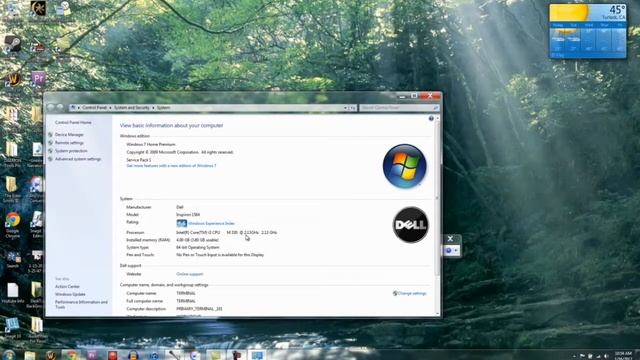640x360 pixels.
Task: Click the Help question mark icon
Action: click(x=431, y=118)
